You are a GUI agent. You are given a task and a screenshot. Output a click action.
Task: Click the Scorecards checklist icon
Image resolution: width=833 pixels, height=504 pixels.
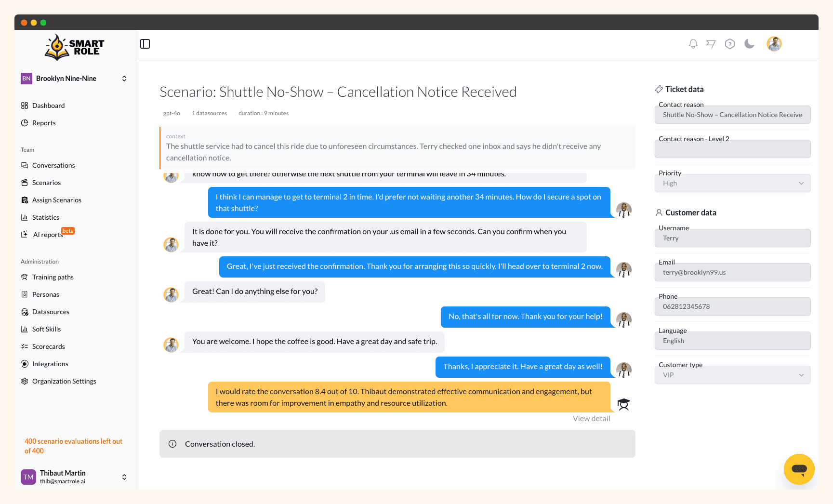coord(25,346)
